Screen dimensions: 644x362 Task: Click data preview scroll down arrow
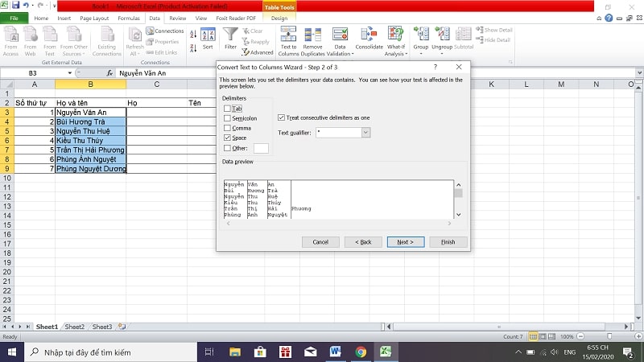pos(458,215)
